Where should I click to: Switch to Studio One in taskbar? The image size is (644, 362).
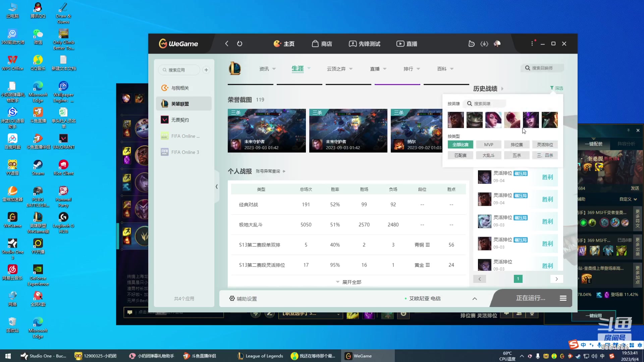click(x=44, y=356)
